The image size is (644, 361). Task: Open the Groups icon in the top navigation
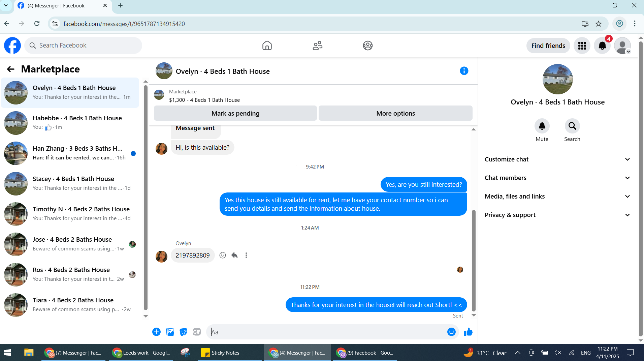368,46
